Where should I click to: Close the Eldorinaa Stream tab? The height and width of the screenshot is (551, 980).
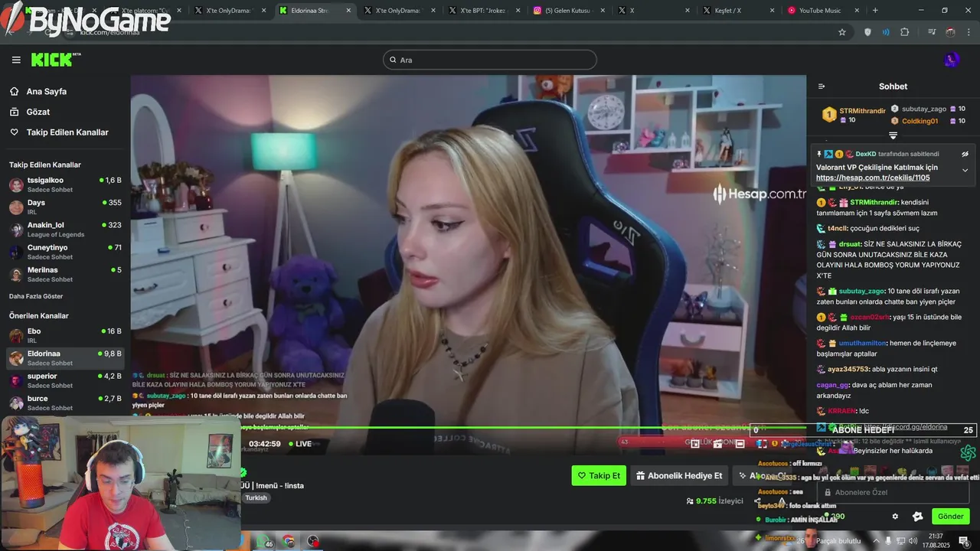tap(348, 11)
